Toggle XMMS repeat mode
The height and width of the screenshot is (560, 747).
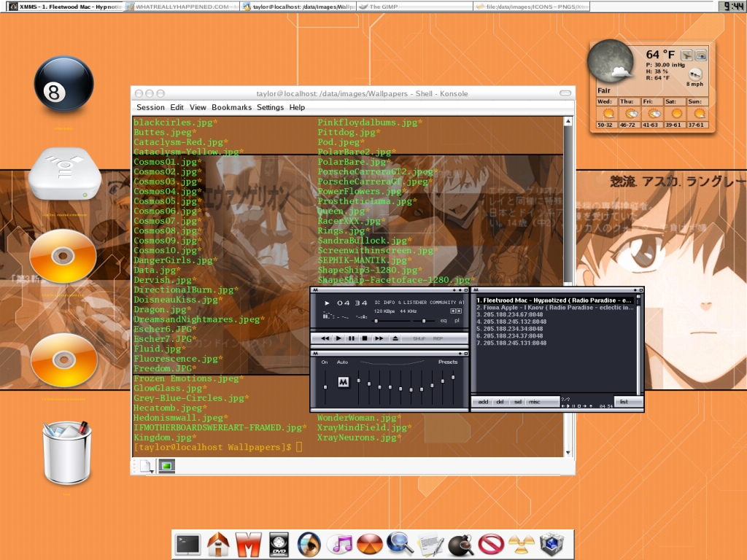click(438, 338)
